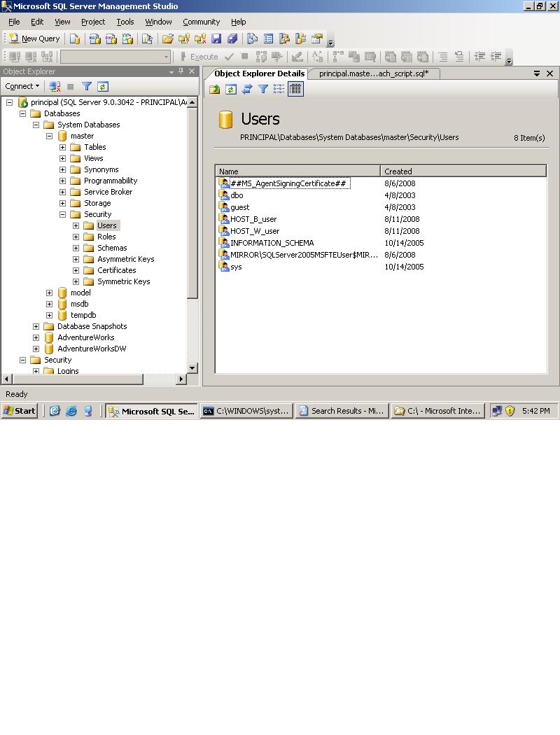The height and width of the screenshot is (735, 560).
Task: Click the Start button
Action: click(19, 411)
